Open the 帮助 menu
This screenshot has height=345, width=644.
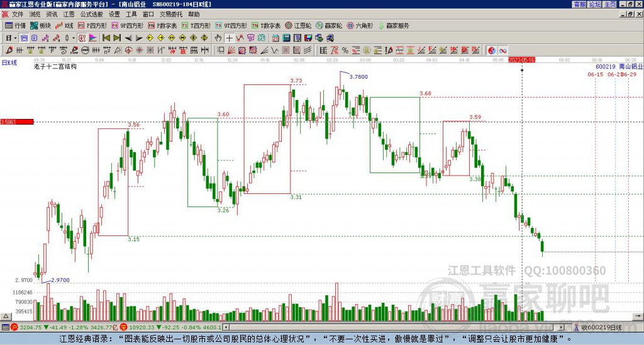click(x=194, y=14)
